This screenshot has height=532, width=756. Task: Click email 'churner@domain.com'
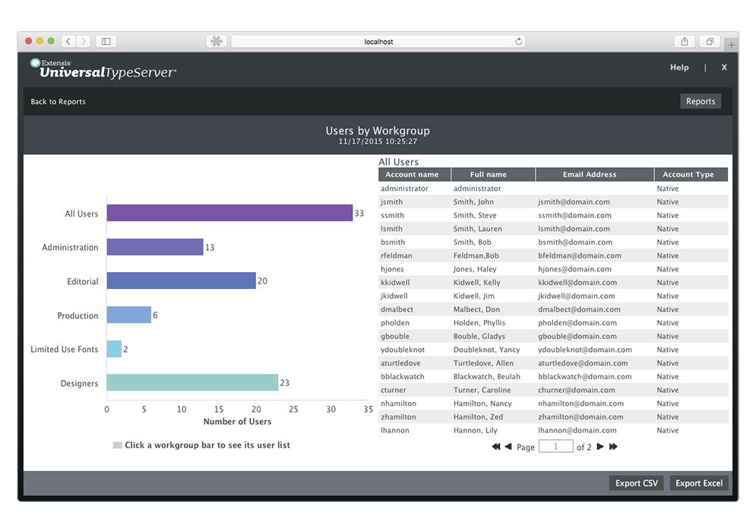[577, 390]
